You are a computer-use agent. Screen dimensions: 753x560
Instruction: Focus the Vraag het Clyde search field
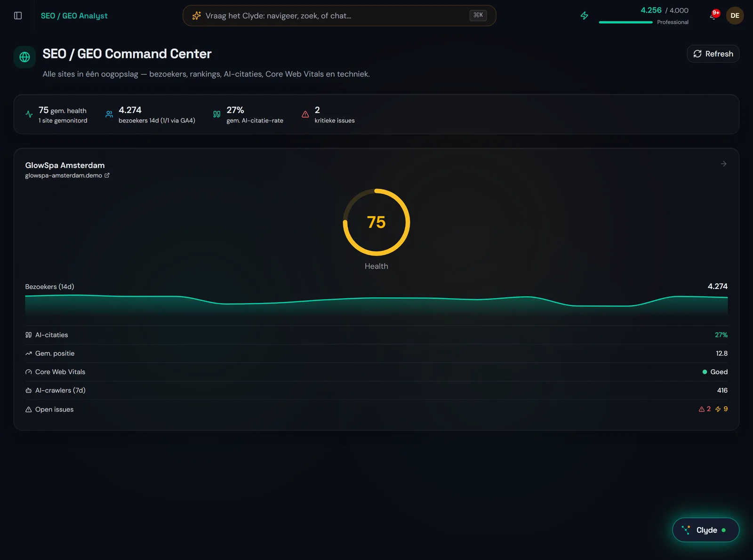[x=339, y=16]
